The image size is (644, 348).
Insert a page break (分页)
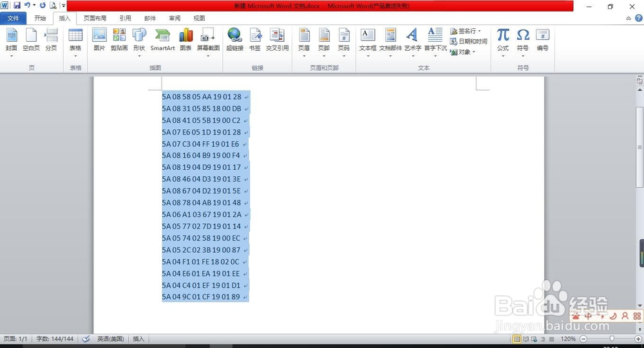[x=51, y=41]
